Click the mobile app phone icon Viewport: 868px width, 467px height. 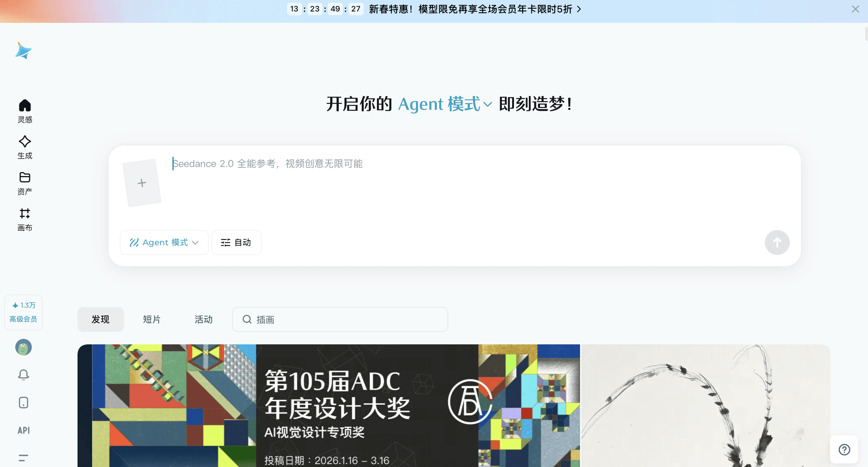click(x=24, y=403)
